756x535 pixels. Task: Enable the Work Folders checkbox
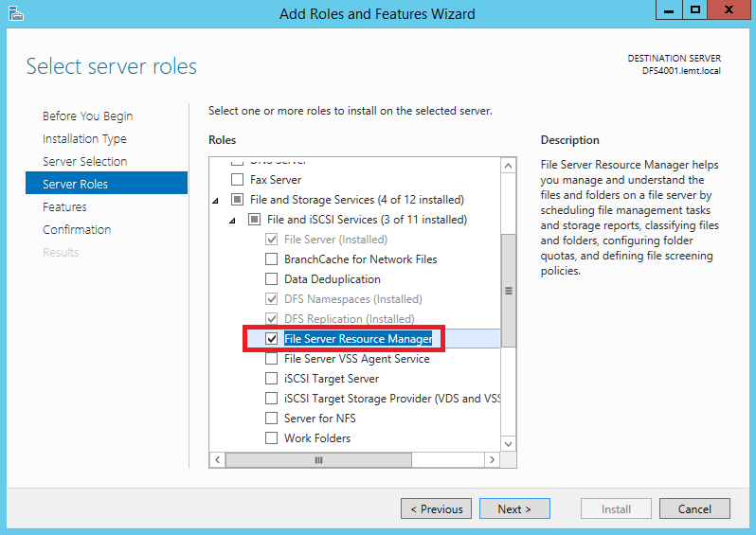pyautogui.click(x=272, y=438)
